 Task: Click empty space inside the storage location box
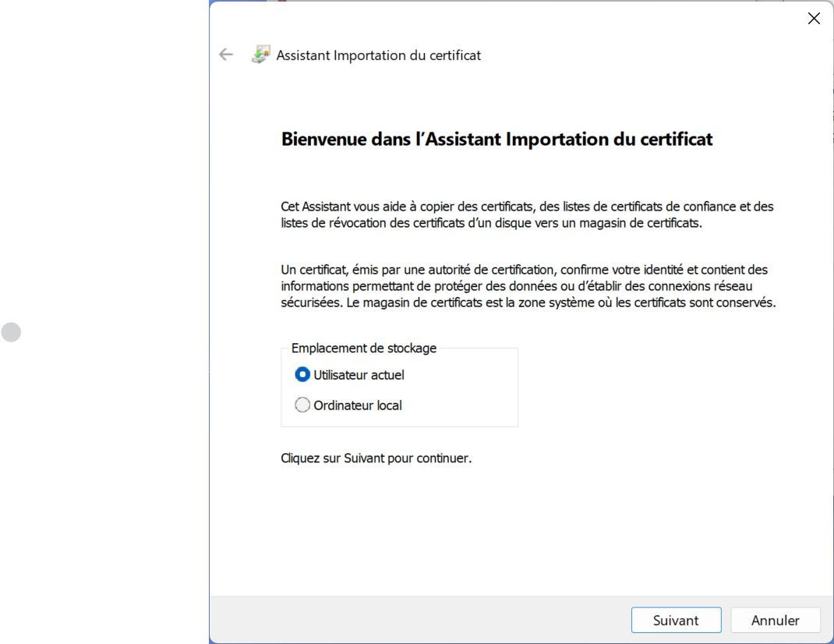(x=468, y=390)
